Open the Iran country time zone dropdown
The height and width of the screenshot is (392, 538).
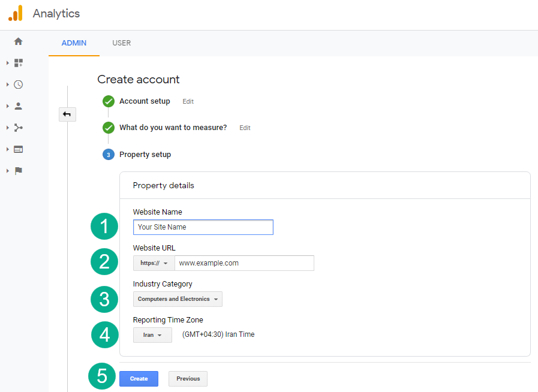tap(152, 335)
